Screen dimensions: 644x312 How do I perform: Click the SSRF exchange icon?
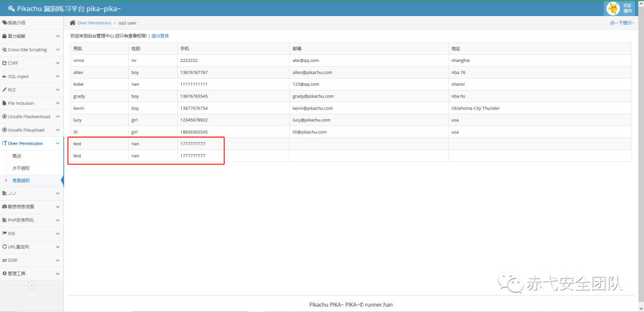pyautogui.click(x=5, y=260)
